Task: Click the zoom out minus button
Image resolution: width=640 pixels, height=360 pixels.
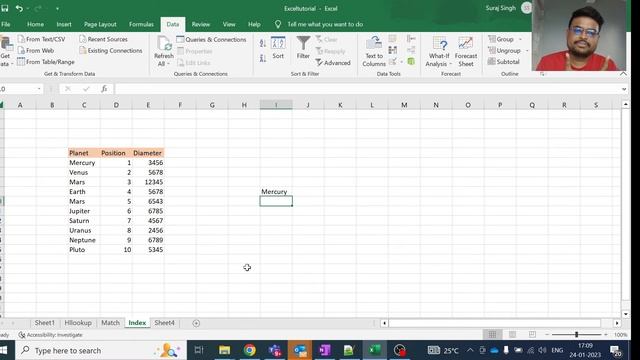Action: (x=547, y=335)
